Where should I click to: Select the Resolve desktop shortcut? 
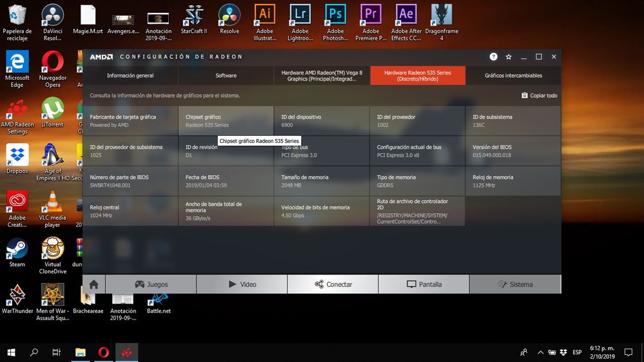229,20
